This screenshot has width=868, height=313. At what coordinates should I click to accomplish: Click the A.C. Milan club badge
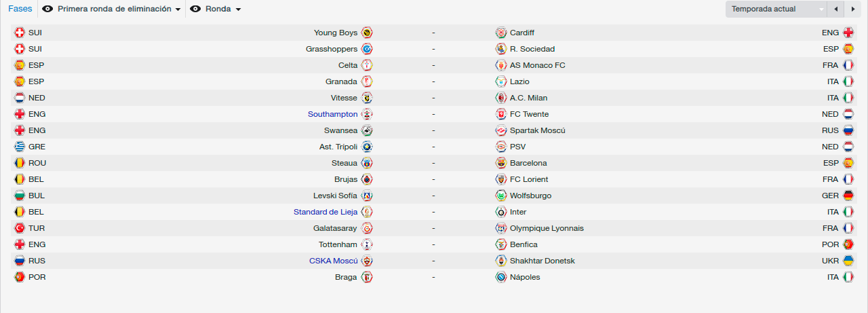coord(501,98)
